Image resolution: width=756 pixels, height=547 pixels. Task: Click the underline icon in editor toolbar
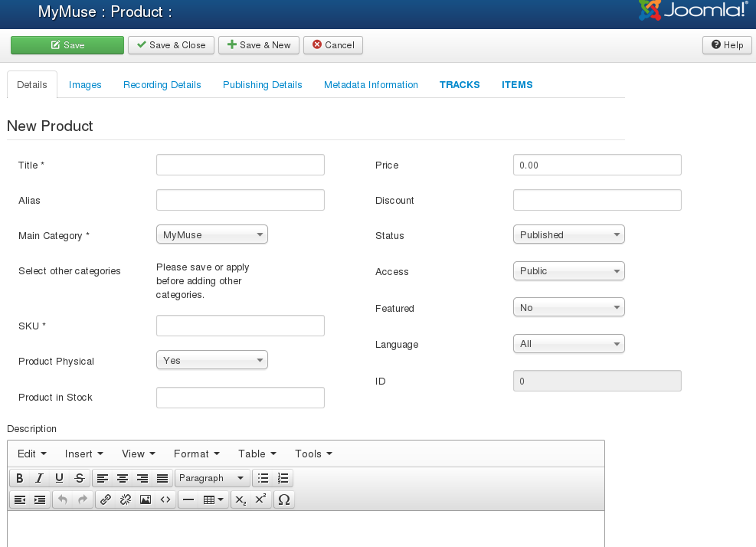tap(60, 478)
